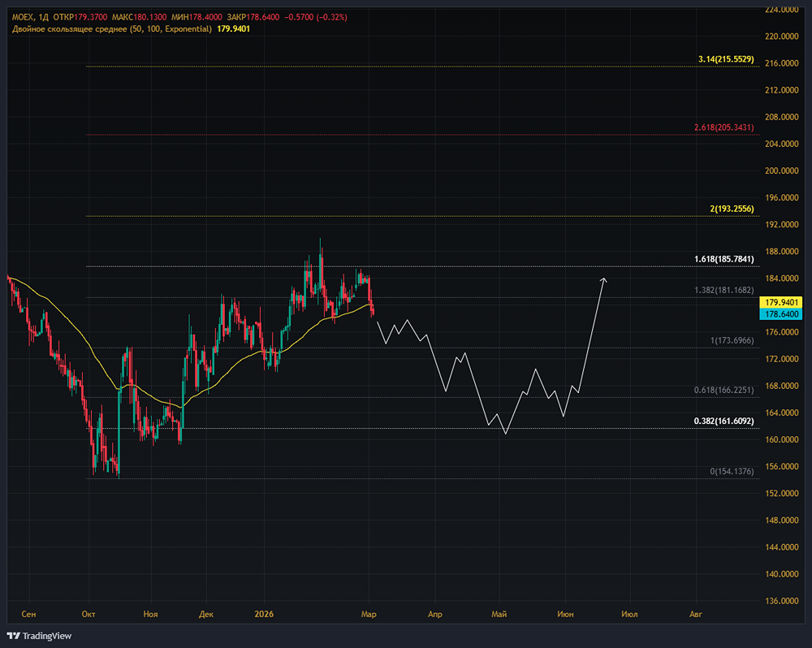This screenshot has height=648, width=812.
Task: Click the Авг time axis label
Action: [696, 615]
